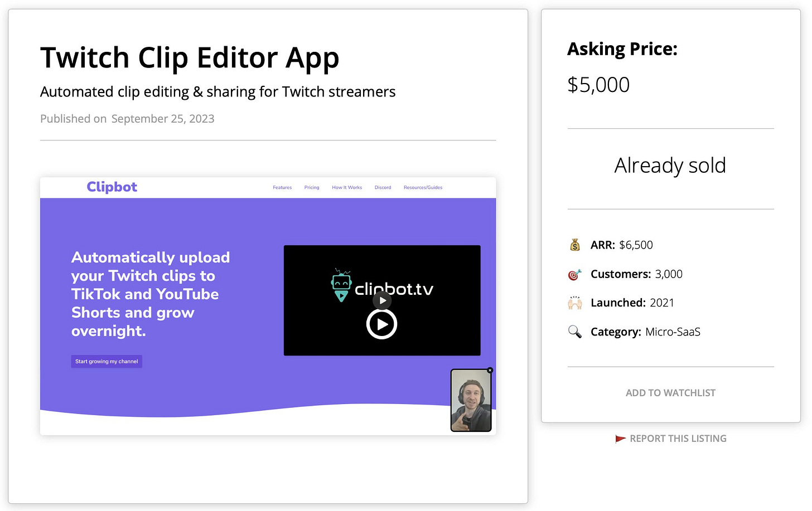The height and width of the screenshot is (511, 812).
Task: Open the Features nav link
Action: click(282, 187)
